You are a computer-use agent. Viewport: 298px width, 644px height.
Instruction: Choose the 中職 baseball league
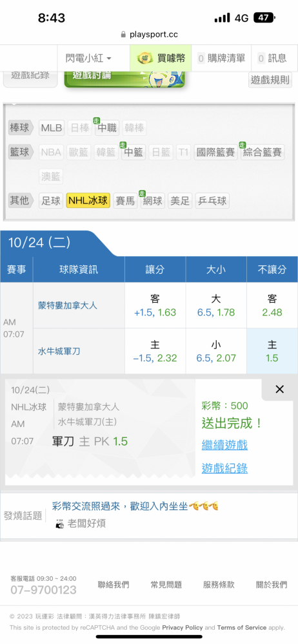click(107, 128)
